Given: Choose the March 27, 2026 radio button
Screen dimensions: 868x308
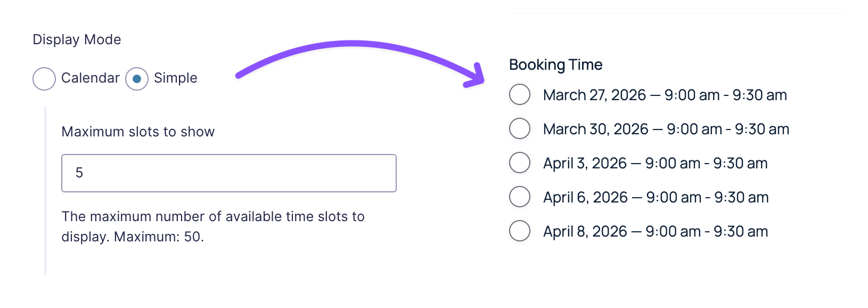Looking at the screenshot, I should pos(520,94).
